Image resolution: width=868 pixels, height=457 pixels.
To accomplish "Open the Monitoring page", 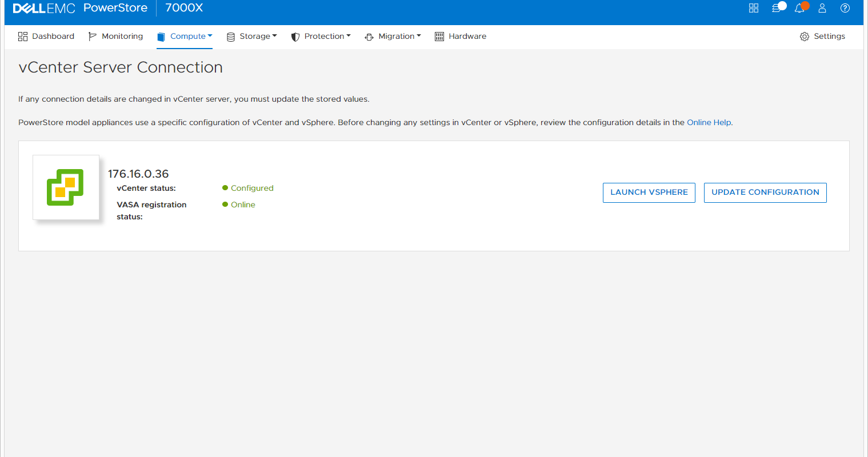I will [x=116, y=37].
